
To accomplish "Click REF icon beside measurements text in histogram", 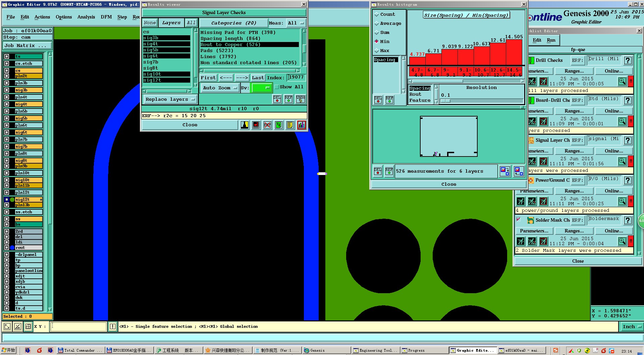I will (x=389, y=171).
